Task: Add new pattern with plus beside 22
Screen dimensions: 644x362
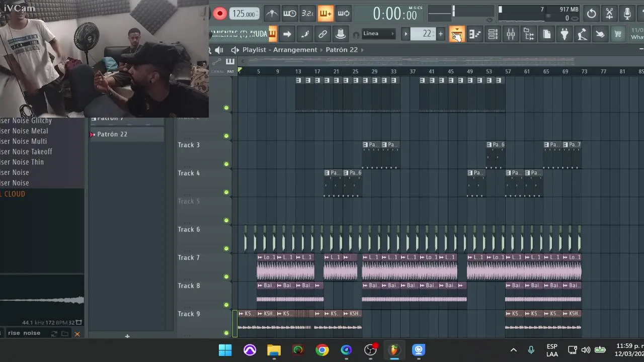Action: (441, 34)
